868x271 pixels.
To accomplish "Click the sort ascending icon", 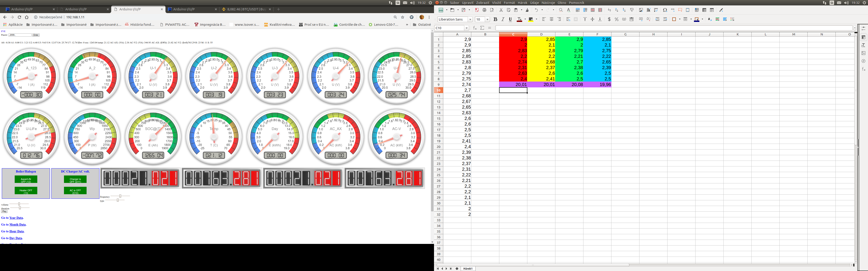I will pos(617,10).
